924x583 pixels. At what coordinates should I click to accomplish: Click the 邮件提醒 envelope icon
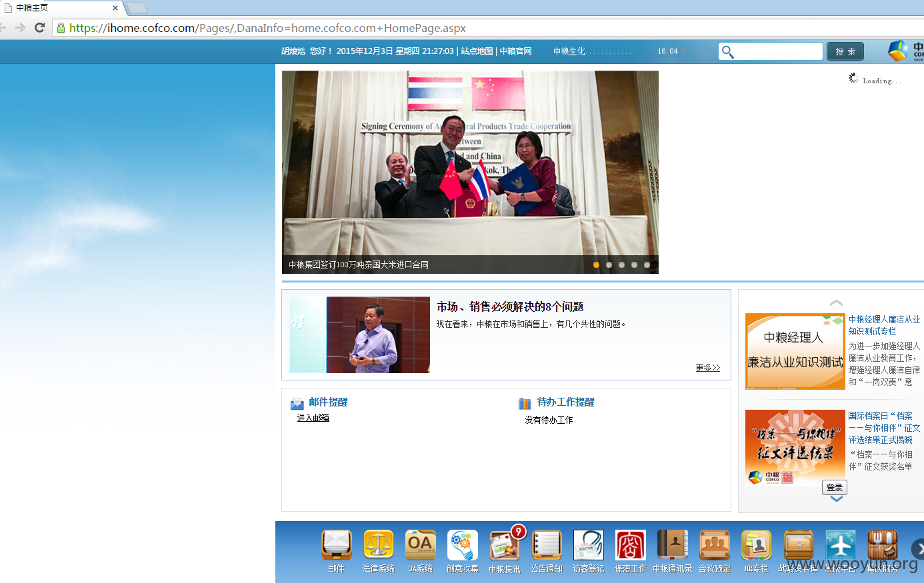pos(297,404)
